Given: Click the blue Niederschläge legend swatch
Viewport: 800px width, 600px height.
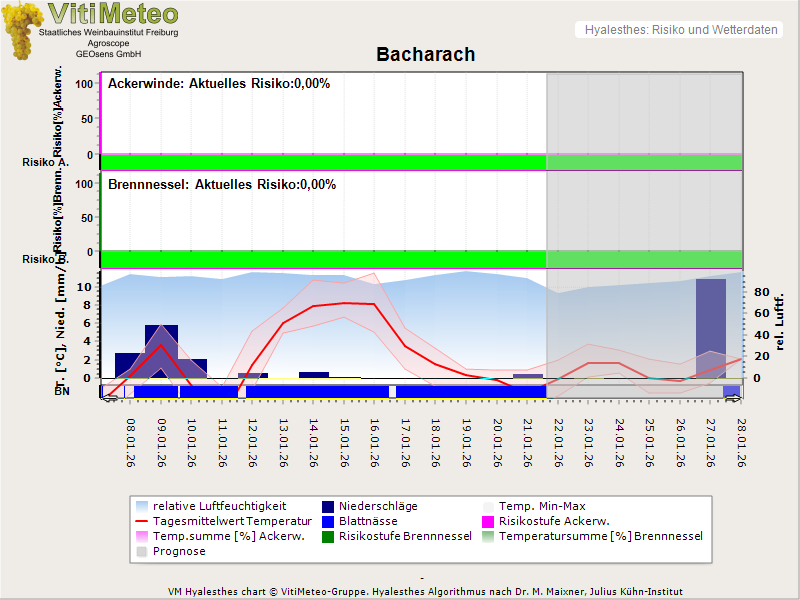Looking at the screenshot, I should pyautogui.click(x=329, y=506).
